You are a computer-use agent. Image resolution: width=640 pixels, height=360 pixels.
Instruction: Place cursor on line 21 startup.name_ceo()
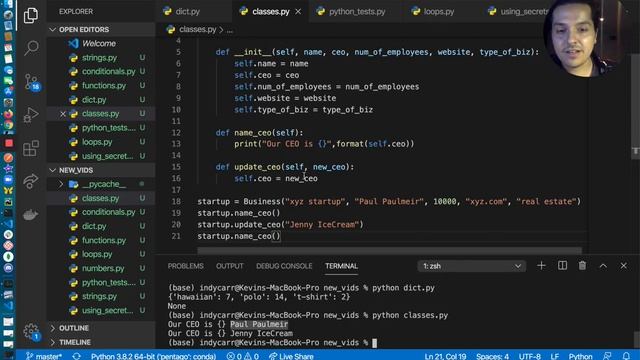point(239,236)
